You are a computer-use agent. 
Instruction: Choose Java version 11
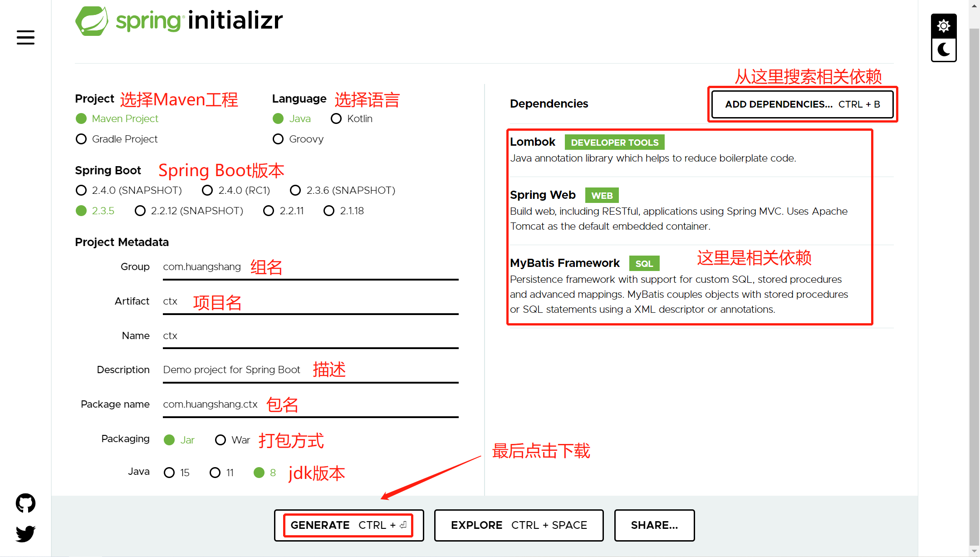(x=215, y=473)
